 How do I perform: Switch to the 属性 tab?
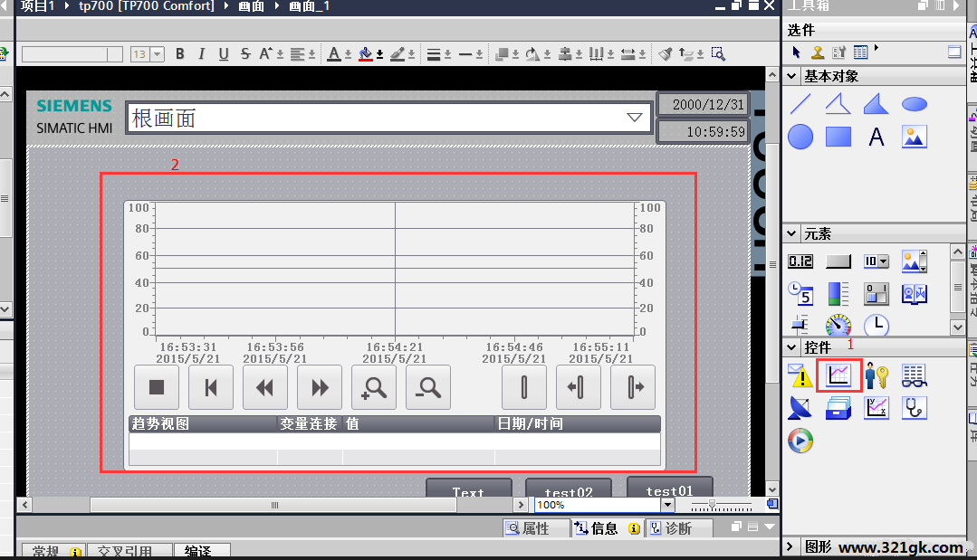536,528
